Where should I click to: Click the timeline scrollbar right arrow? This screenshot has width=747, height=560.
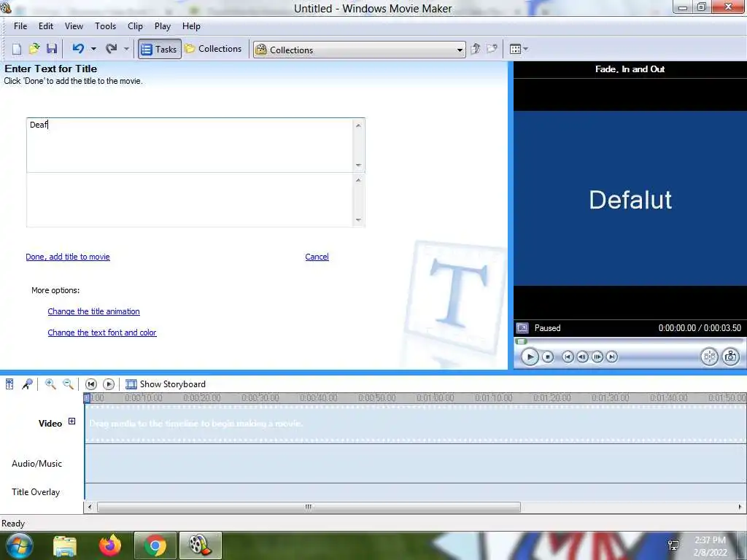tap(740, 507)
